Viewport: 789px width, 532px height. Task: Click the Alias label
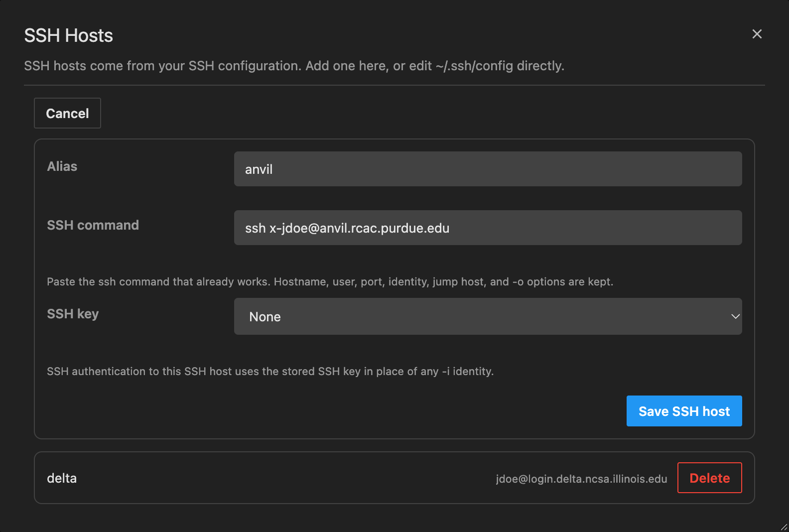62,166
